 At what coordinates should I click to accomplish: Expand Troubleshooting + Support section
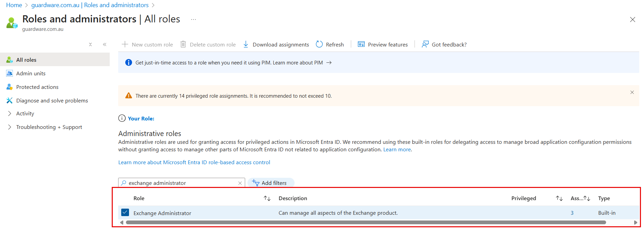click(x=9, y=127)
